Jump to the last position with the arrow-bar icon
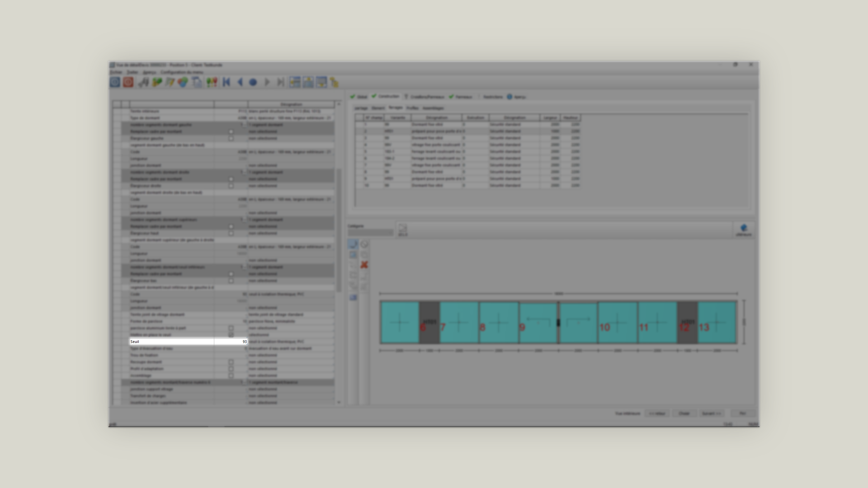Viewport: 868px width, 488px height. [x=280, y=82]
